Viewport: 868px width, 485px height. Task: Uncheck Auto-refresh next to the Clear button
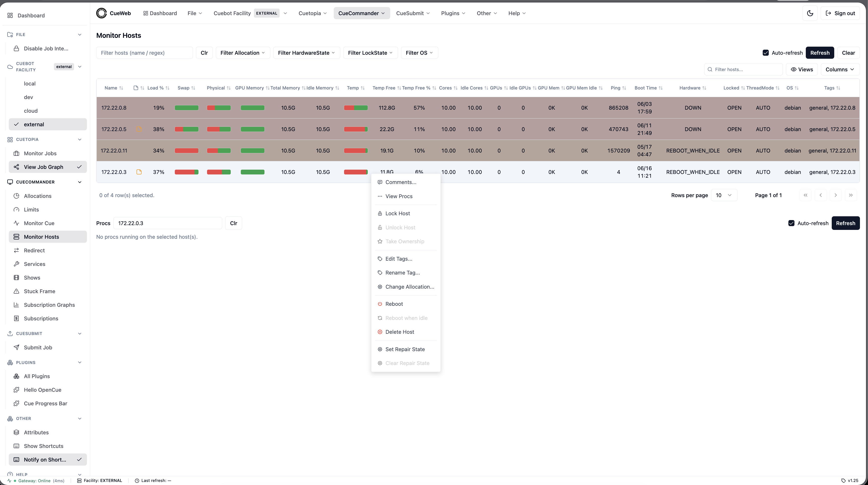coord(765,53)
